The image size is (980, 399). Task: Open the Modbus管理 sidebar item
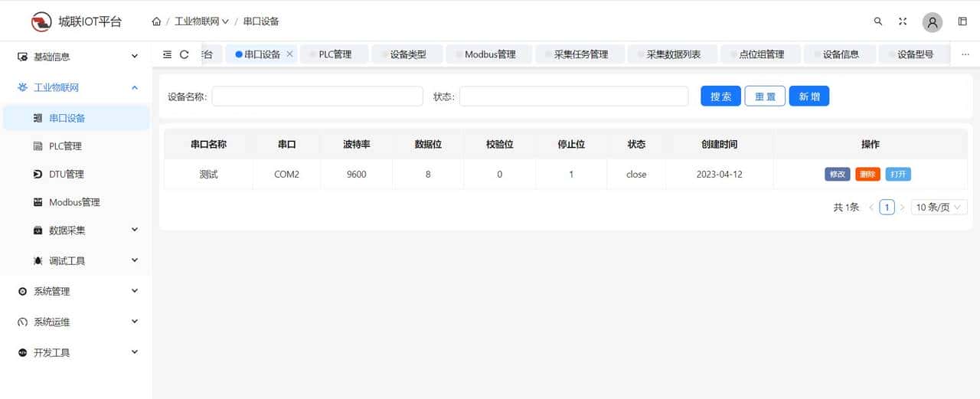click(77, 202)
